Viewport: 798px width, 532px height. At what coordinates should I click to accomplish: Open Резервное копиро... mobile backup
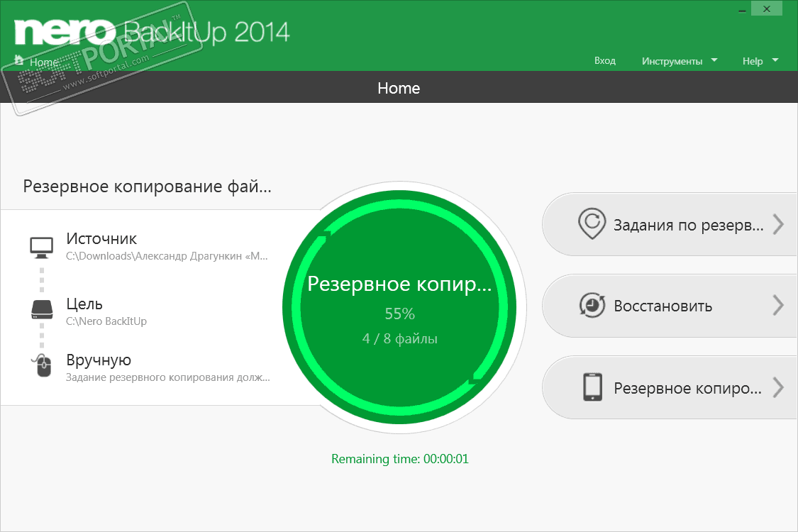pyautogui.click(x=670, y=387)
